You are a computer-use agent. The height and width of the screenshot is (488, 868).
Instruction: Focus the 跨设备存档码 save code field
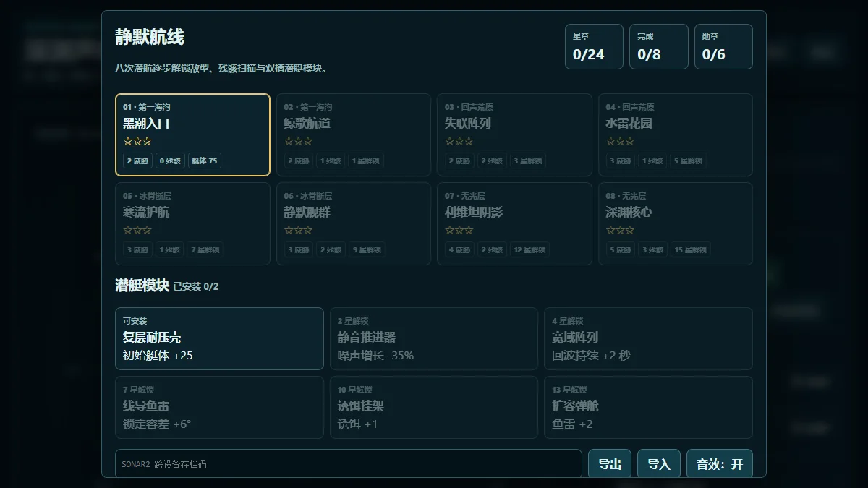click(349, 464)
